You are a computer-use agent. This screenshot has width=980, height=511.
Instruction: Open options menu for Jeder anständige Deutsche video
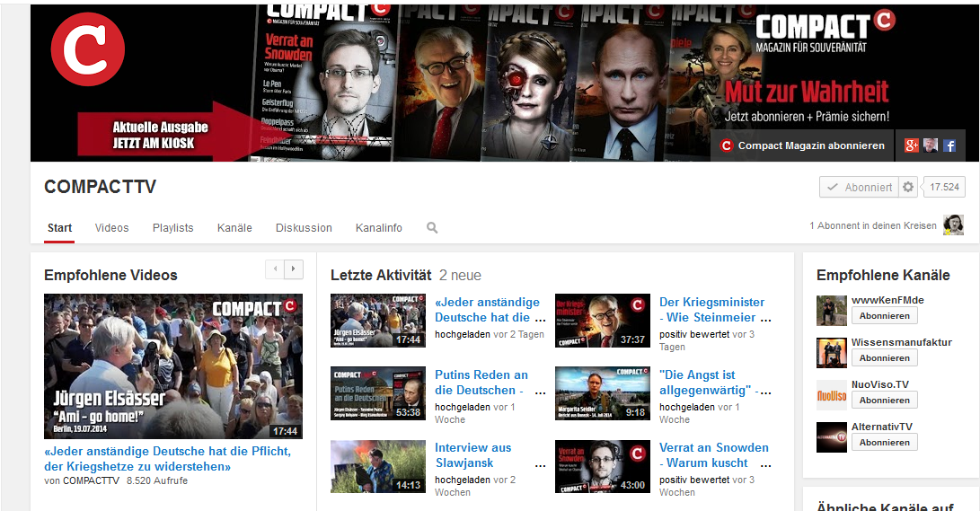point(541,319)
